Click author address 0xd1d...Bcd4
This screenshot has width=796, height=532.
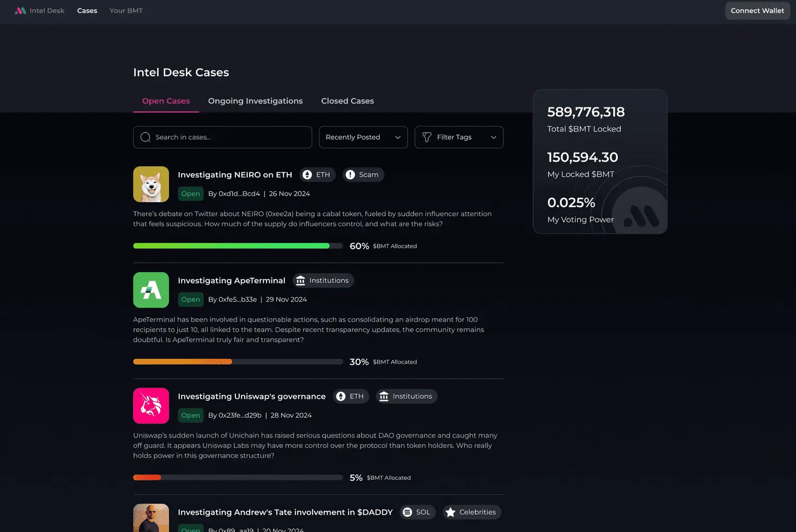239,194
